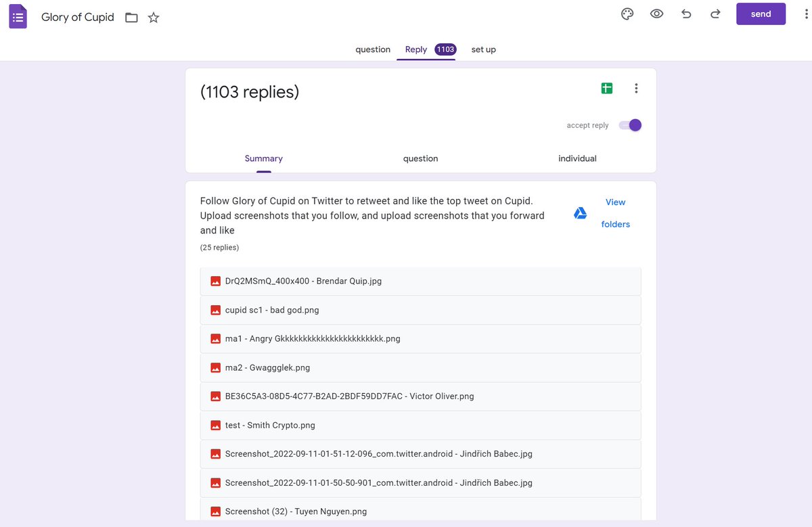Open the replies more options menu
Viewport: 812px width, 527px height.
(636, 88)
